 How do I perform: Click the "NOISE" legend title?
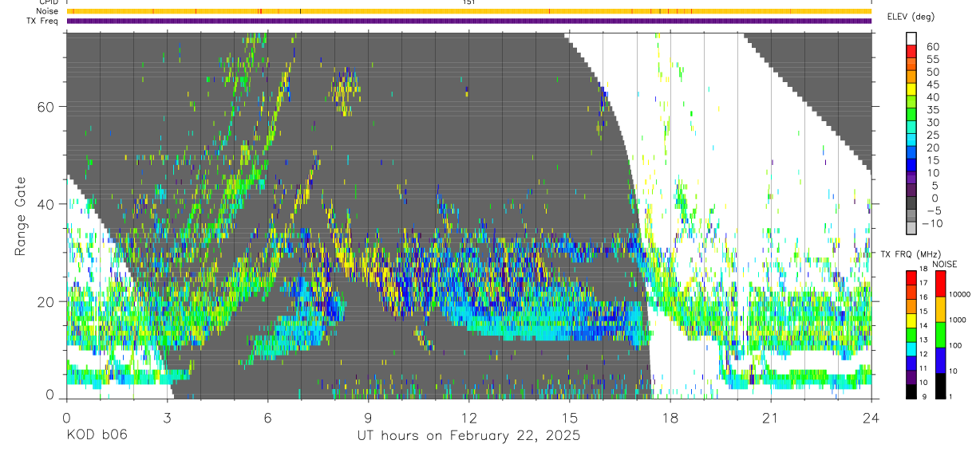[945, 264]
